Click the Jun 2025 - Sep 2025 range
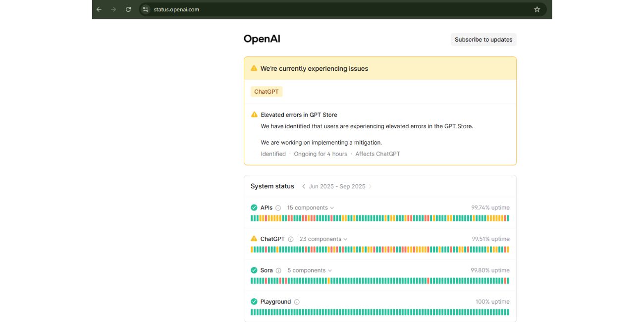 (x=337, y=187)
